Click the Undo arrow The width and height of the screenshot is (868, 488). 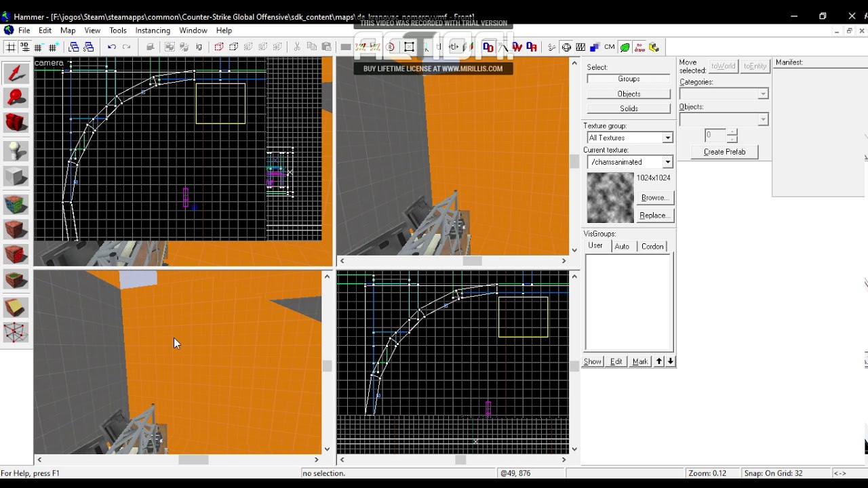[x=112, y=47]
